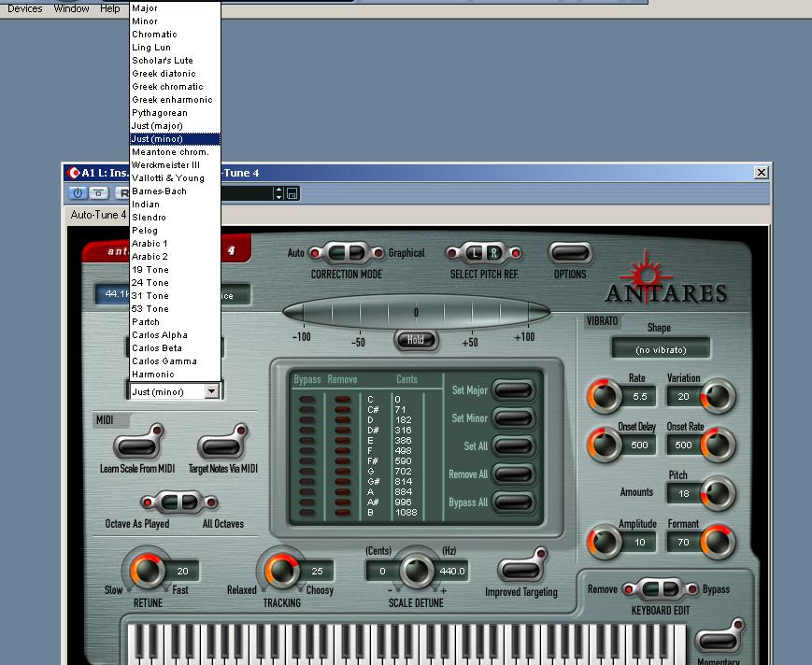Choose Pythagorean scale from the list
This screenshot has height=665, width=812.
(x=175, y=113)
